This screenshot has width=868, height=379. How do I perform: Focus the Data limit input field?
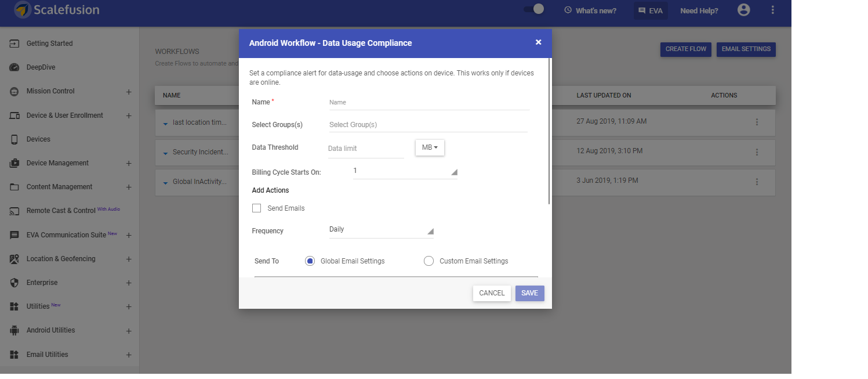[x=366, y=149]
